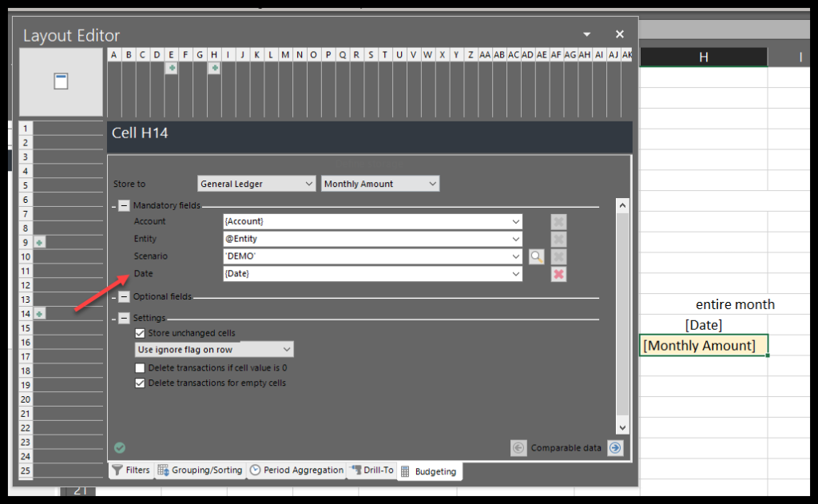818x504 pixels.
Task: Open the Period Aggregation tab
Action: [x=296, y=470]
